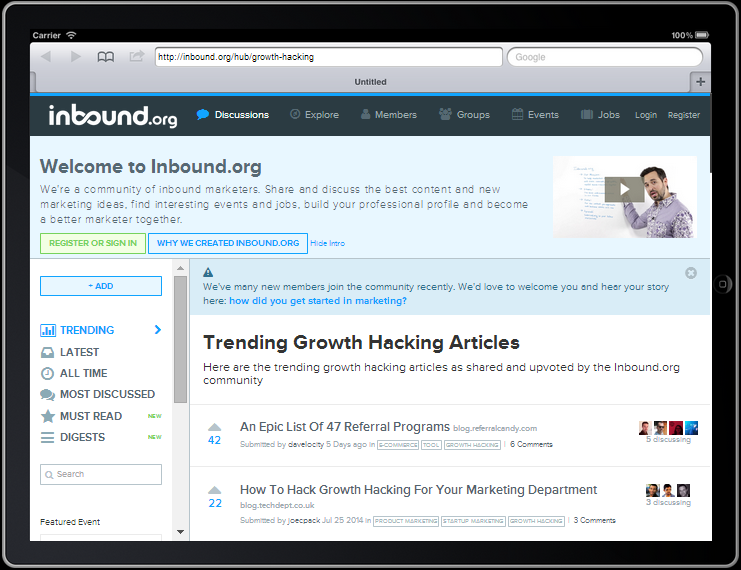Click the 3 discussing text
741x570 pixels.
668,502
